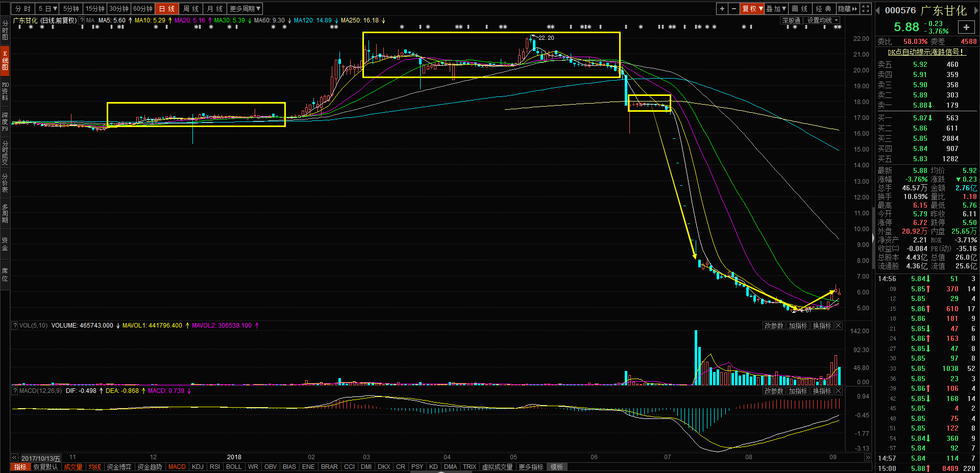This screenshot has width=980, height=473.
Task: Close the MACD indicator panel
Action: [x=839, y=391]
